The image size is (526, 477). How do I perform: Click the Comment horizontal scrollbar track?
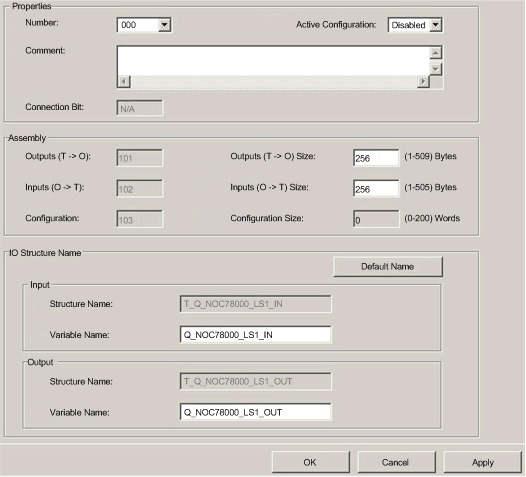(274, 82)
